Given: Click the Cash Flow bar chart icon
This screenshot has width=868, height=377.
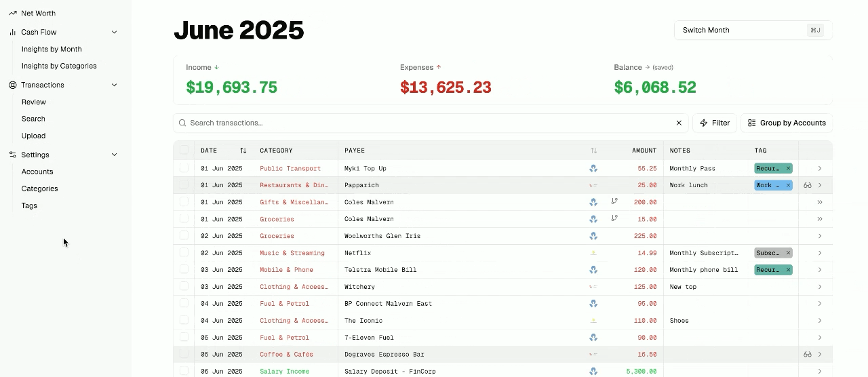Looking at the screenshot, I should 12,32.
